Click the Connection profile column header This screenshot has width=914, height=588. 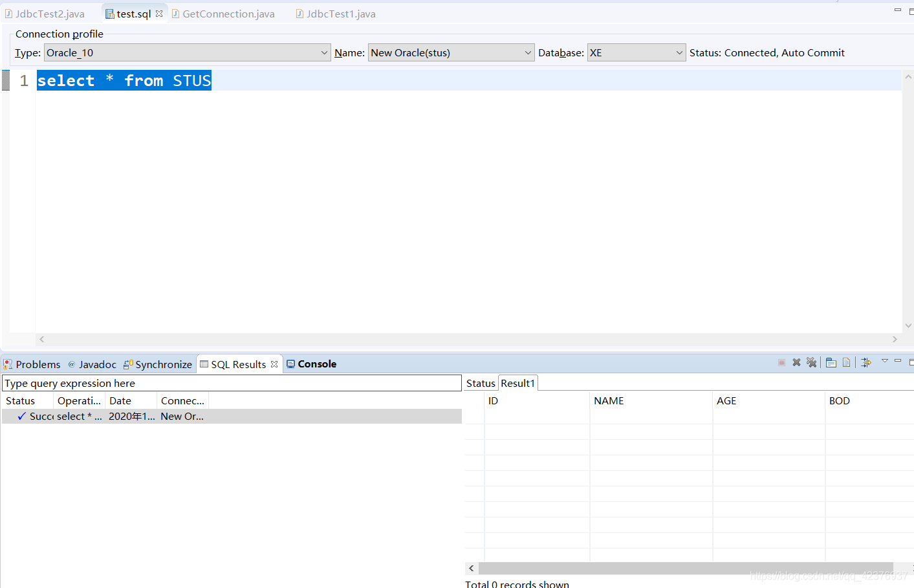click(x=182, y=400)
